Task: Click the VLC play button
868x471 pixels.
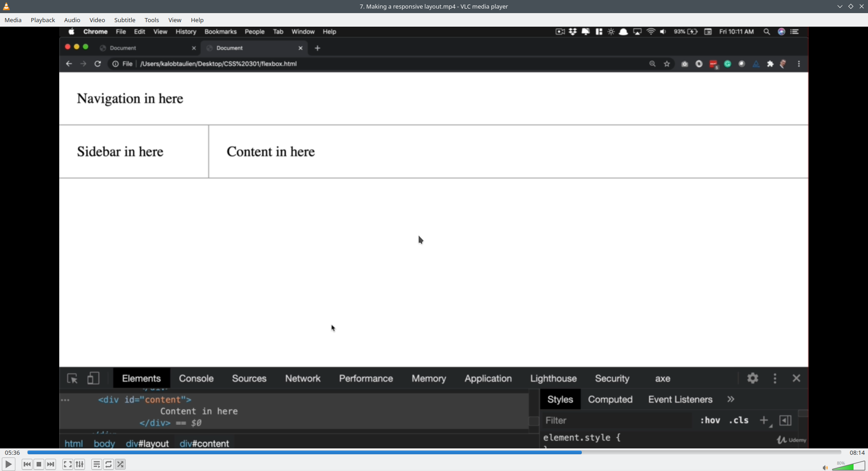Action: click(x=8, y=464)
